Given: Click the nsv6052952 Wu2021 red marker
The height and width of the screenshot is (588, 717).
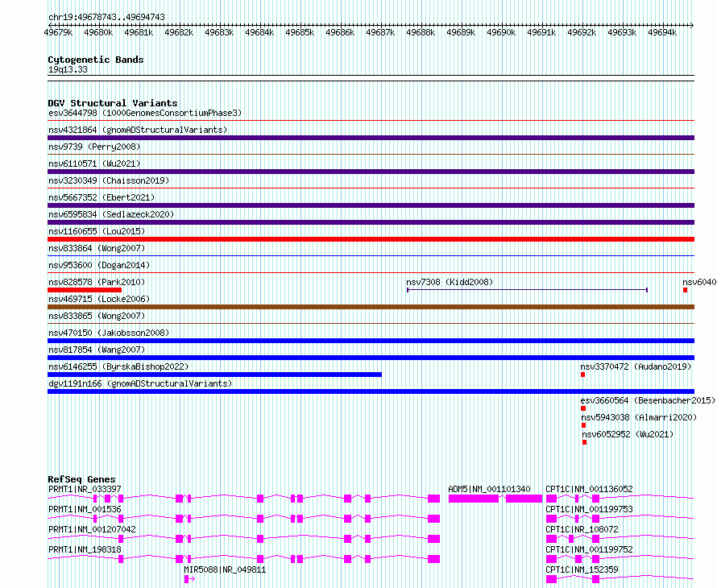Looking at the screenshot, I should [x=584, y=442].
